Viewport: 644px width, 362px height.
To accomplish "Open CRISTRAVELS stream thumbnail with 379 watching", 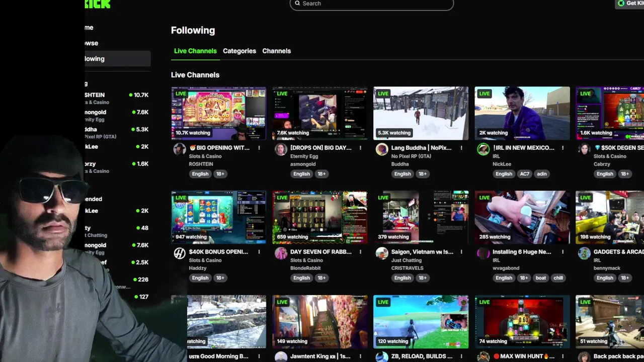I will [421, 217].
